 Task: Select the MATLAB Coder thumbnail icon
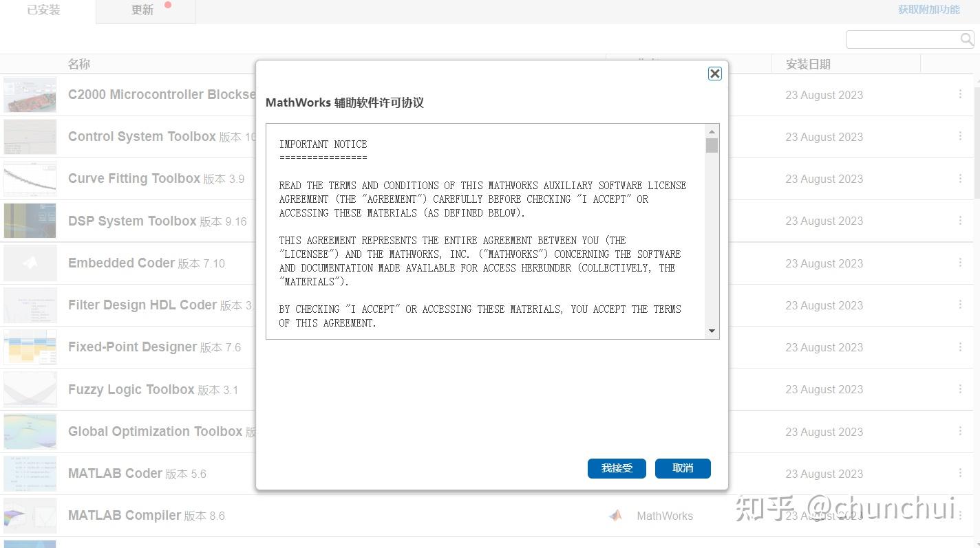point(30,473)
